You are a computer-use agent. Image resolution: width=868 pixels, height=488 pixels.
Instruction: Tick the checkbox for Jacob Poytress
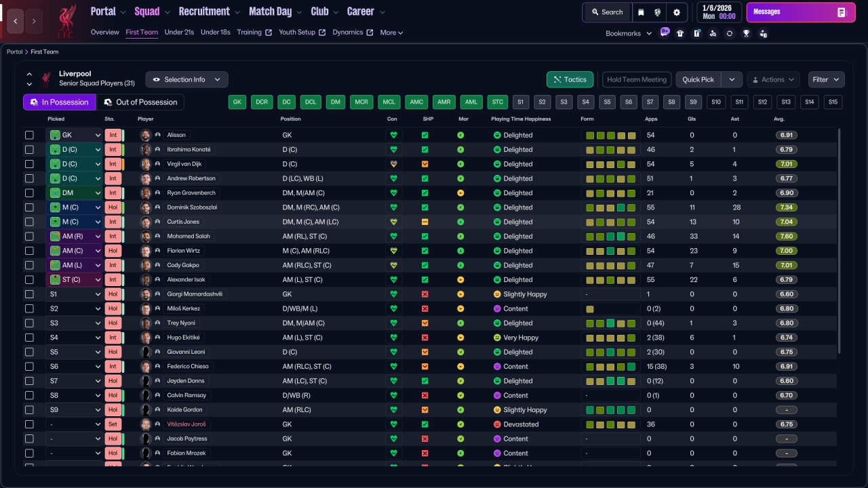tap(29, 439)
